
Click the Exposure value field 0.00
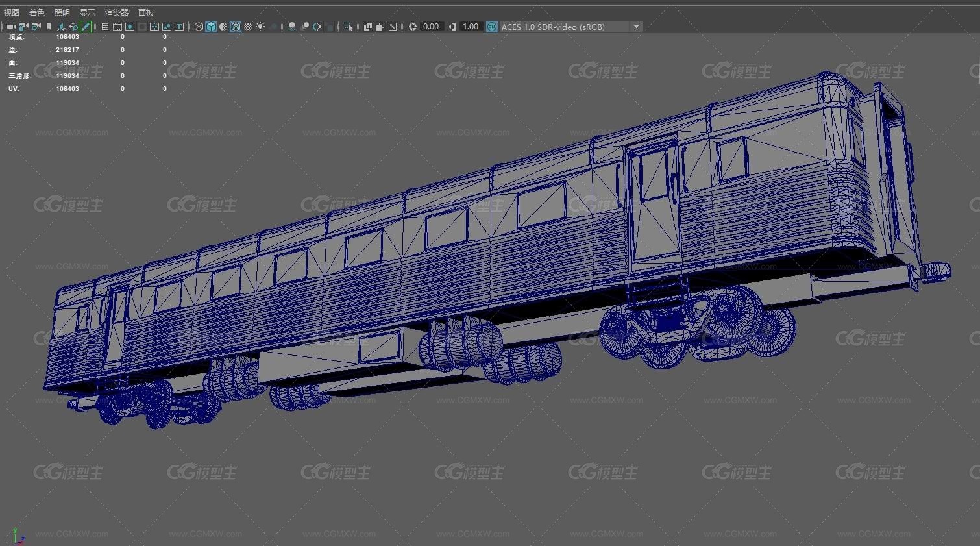click(x=432, y=27)
